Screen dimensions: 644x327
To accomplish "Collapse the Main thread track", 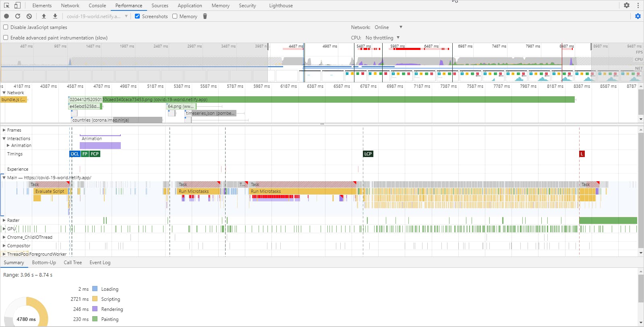I will [x=4, y=178].
